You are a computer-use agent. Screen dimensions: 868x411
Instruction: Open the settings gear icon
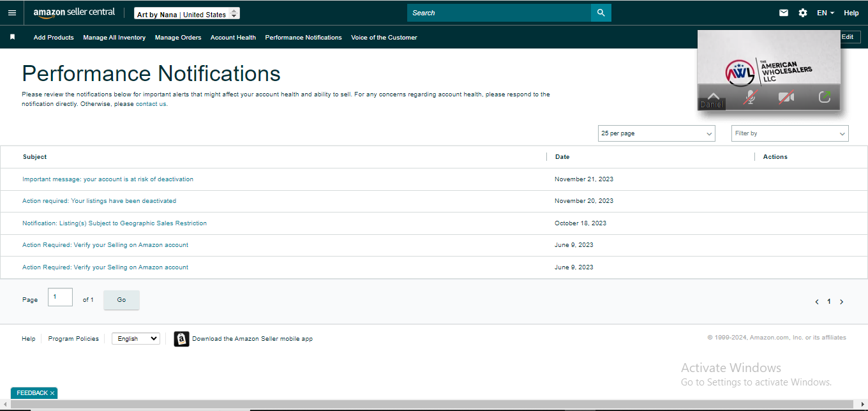pyautogui.click(x=803, y=13)
